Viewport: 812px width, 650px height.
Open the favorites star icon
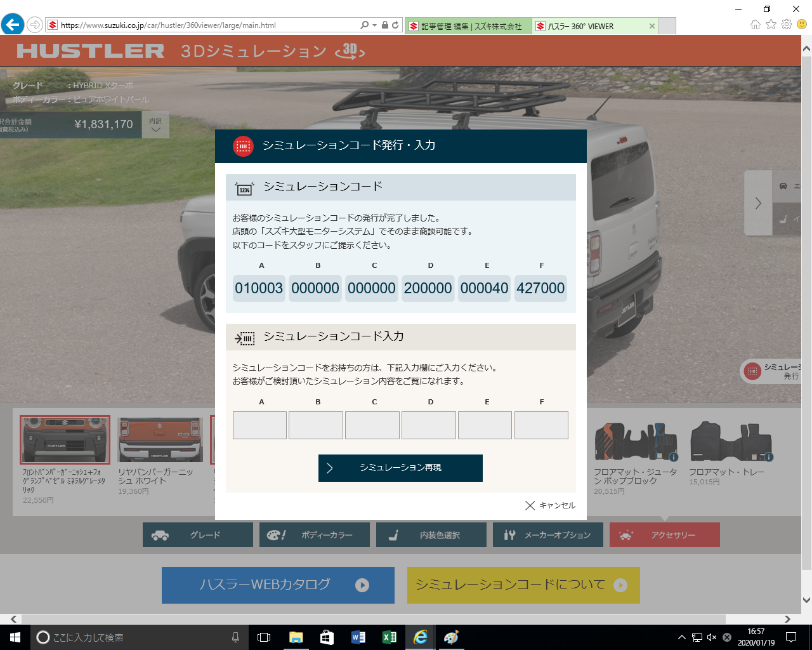click(x=771, y=24)
